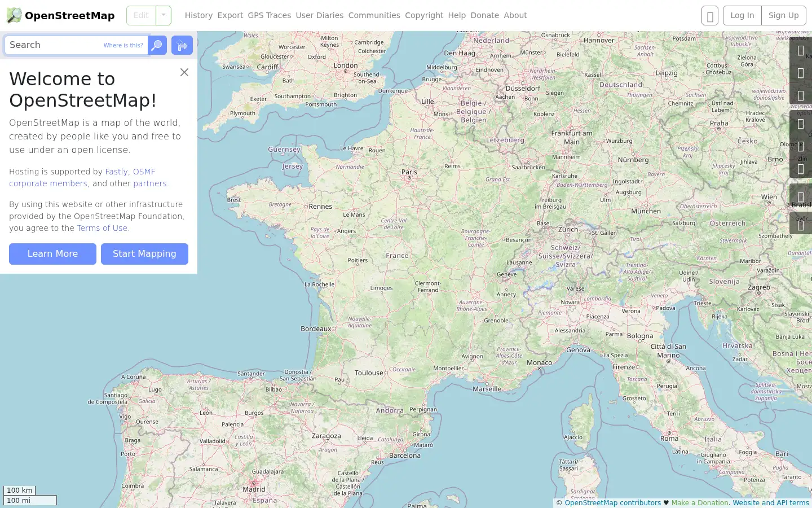
Task: Click the Praha label on map
Action: (719, 123)
